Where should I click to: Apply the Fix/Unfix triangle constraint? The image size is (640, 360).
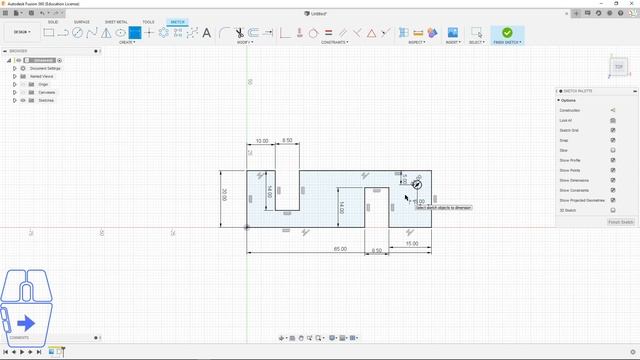[x=371, y=33]
